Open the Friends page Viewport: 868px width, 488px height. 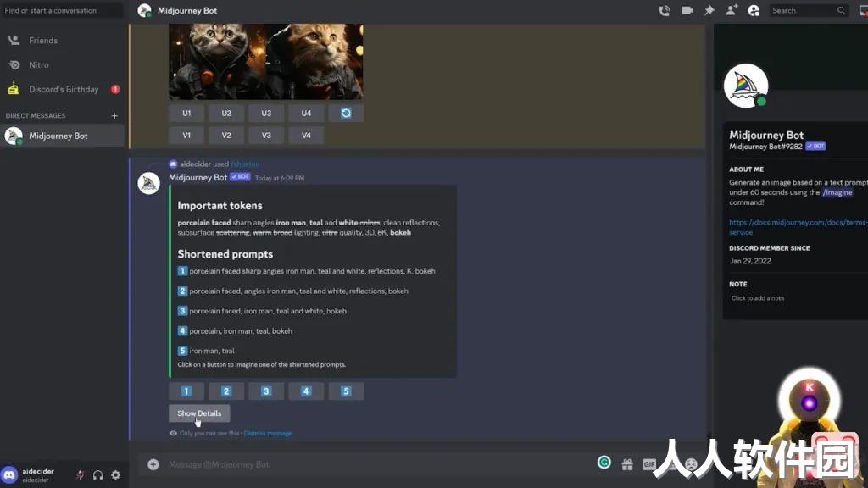tap(63, 41)
